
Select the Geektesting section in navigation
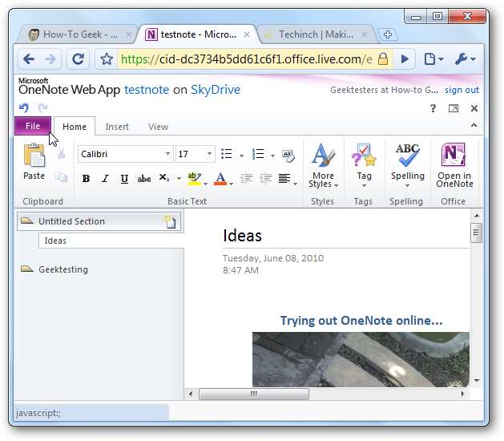coord(62,269)
